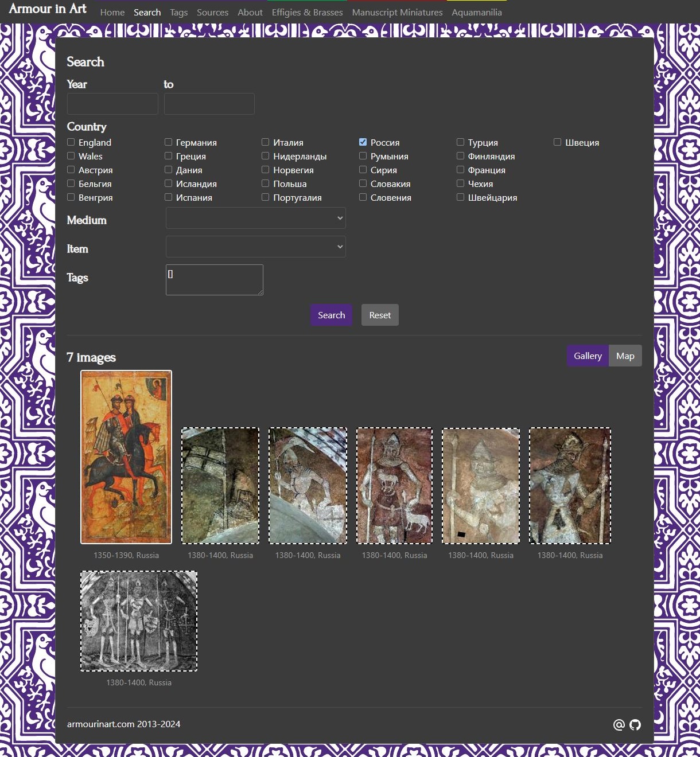
Task: Toggle the Чехия checkbox
Action: (460, 184)
